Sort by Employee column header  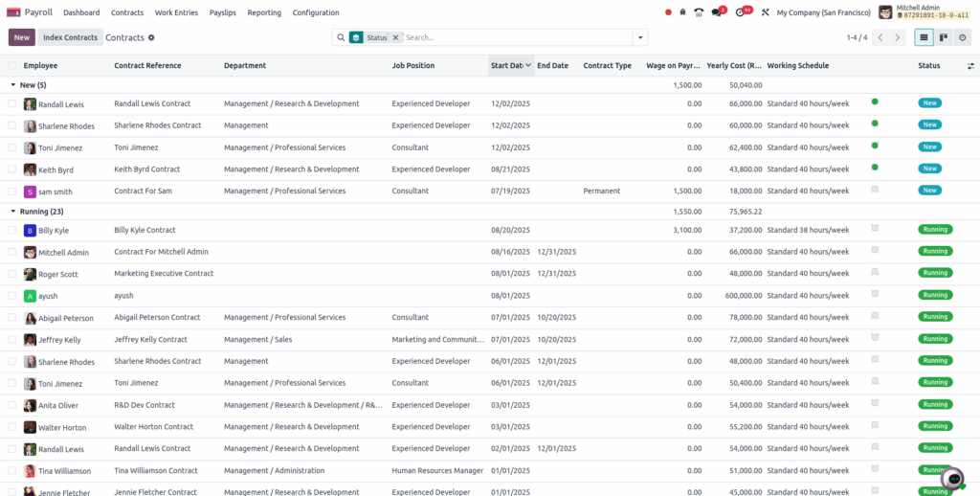(40, 66)
